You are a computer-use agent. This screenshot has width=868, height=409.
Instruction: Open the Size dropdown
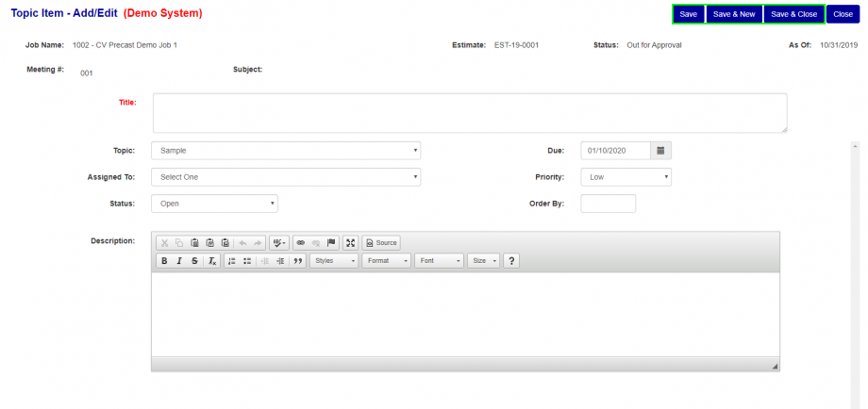(484, 261)
